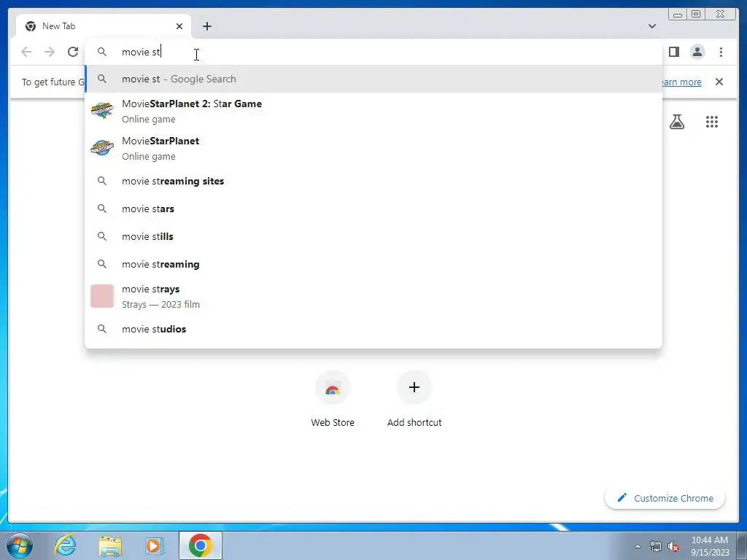Reload the page with the refresh icon

(73, 52)
